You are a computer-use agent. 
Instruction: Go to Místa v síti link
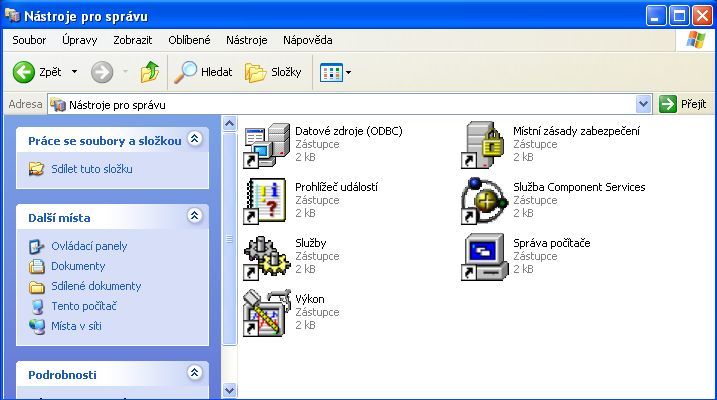(76, 326)
